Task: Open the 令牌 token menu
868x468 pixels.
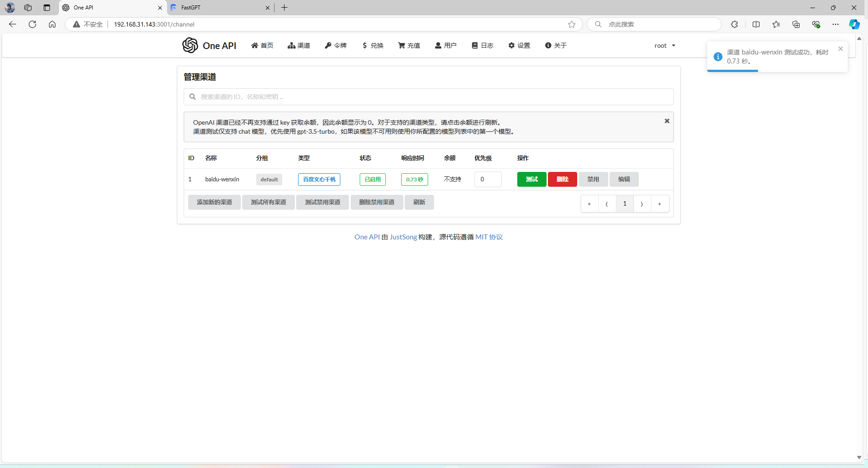Action: click(x=336, y=45)
